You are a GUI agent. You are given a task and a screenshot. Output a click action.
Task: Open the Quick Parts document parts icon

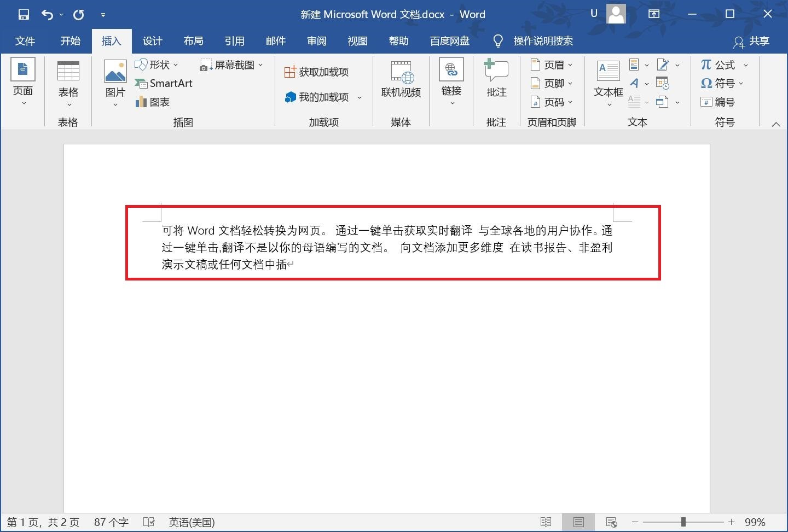[x=634, y=65]
